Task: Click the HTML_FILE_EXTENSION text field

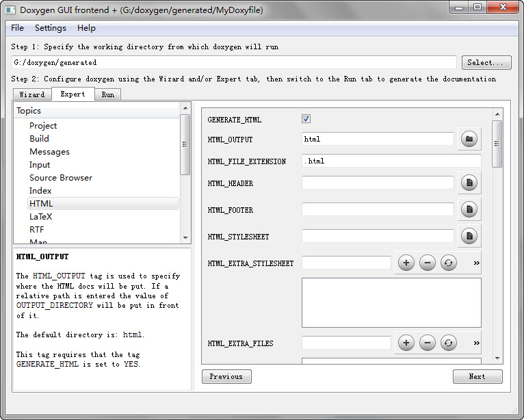Action: [391, 161]
